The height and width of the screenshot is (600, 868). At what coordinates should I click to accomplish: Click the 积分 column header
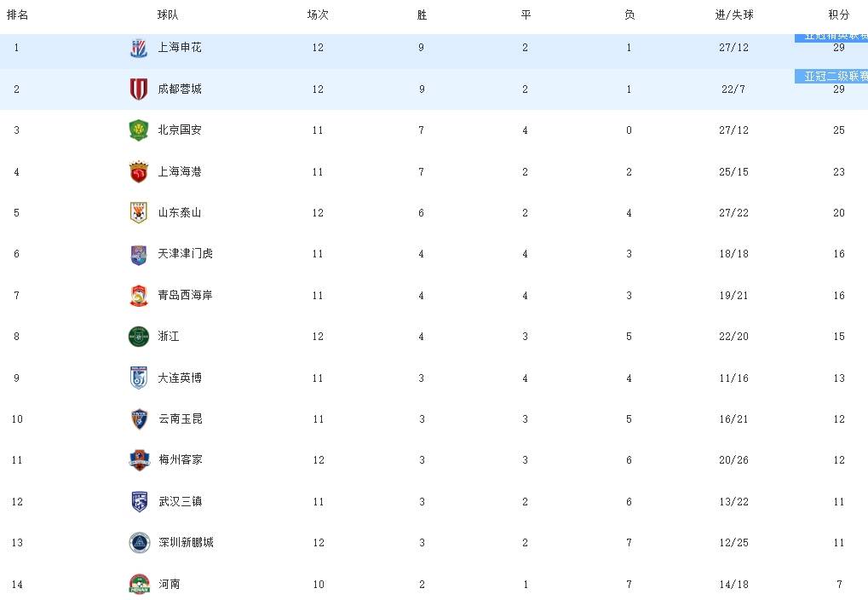point(839,15)
